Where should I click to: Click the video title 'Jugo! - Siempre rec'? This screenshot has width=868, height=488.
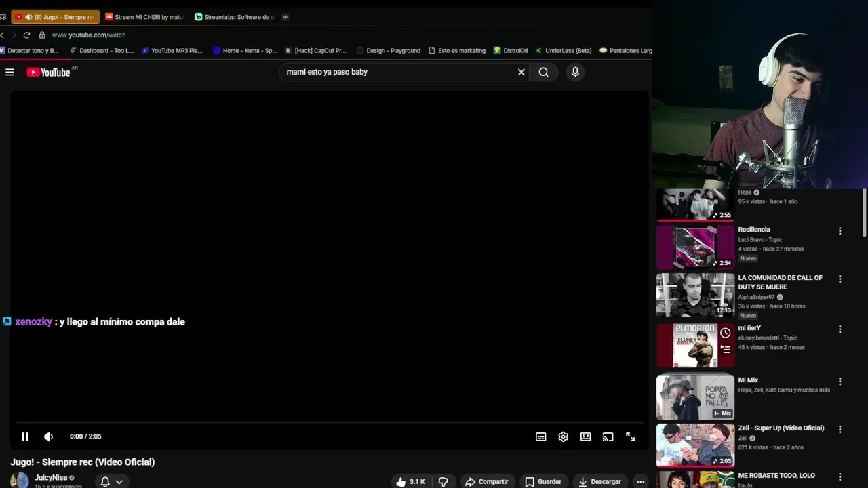tap(82, 462)
